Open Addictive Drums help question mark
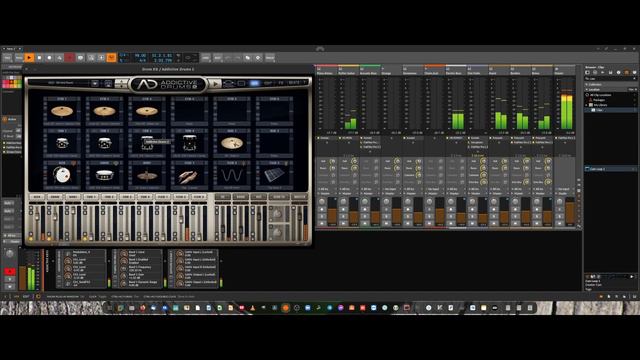 coord(305,83)
